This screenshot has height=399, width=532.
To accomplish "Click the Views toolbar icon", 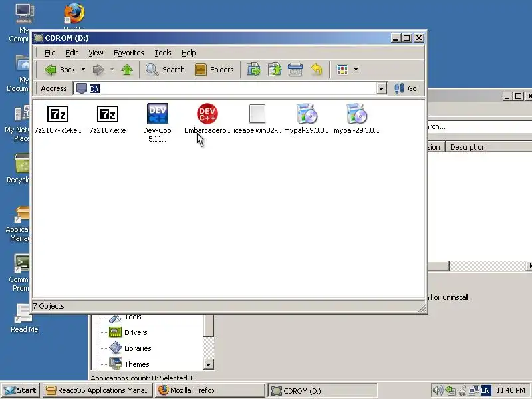I will tap(342, 70).
